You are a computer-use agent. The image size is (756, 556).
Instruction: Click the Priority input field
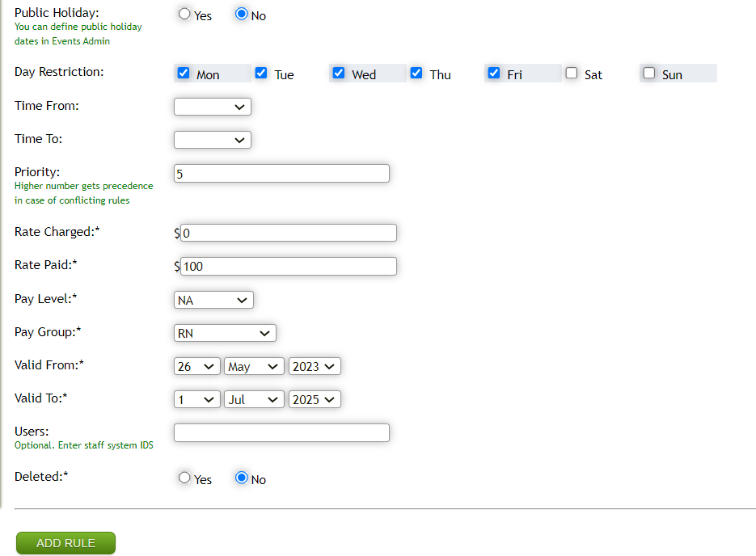[281, 172]
